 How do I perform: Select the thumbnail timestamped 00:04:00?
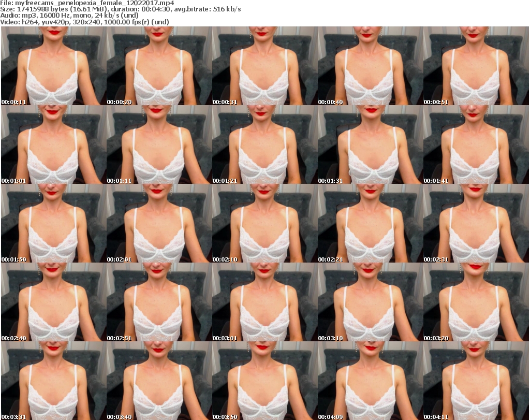coord(371,381)
